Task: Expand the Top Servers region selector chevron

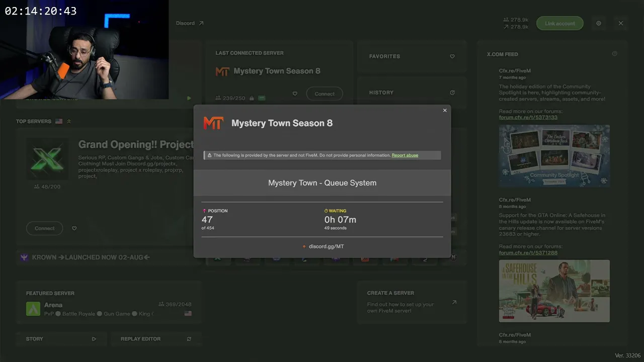Action: 69,121
